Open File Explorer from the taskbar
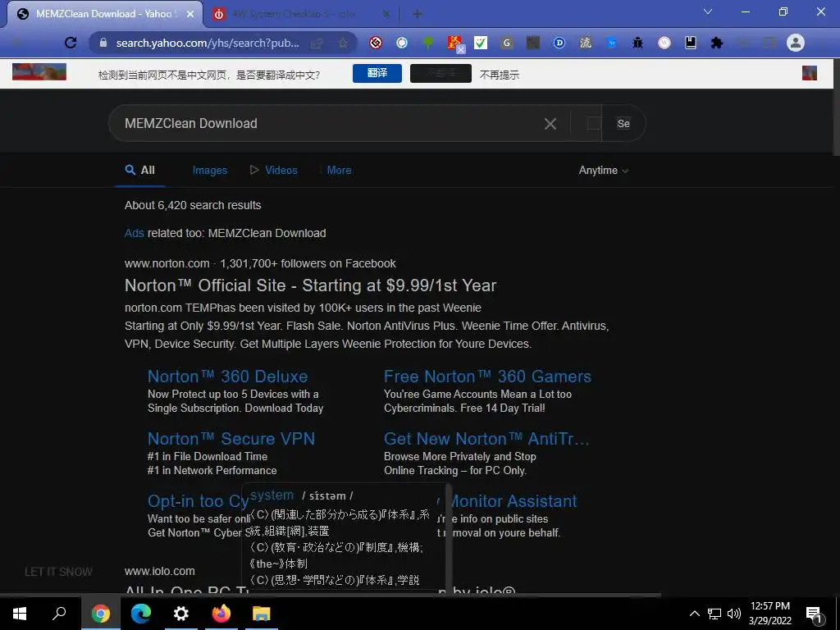 click(x=262, y=614)
